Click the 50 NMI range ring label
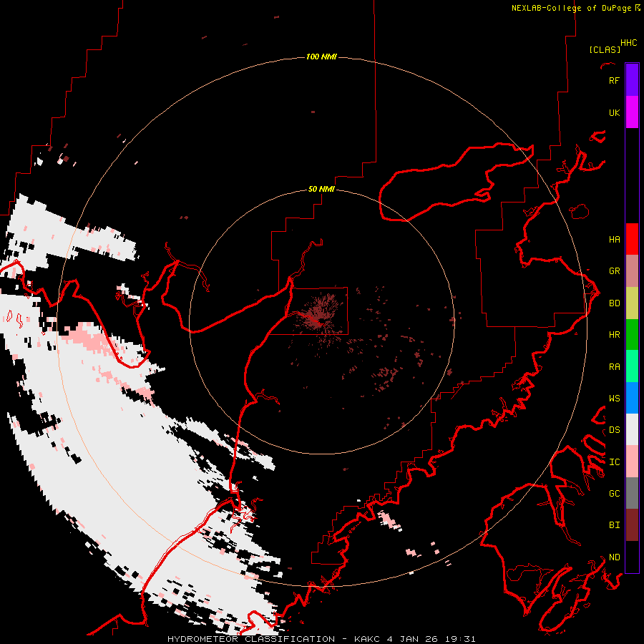 tap(321, 189)
